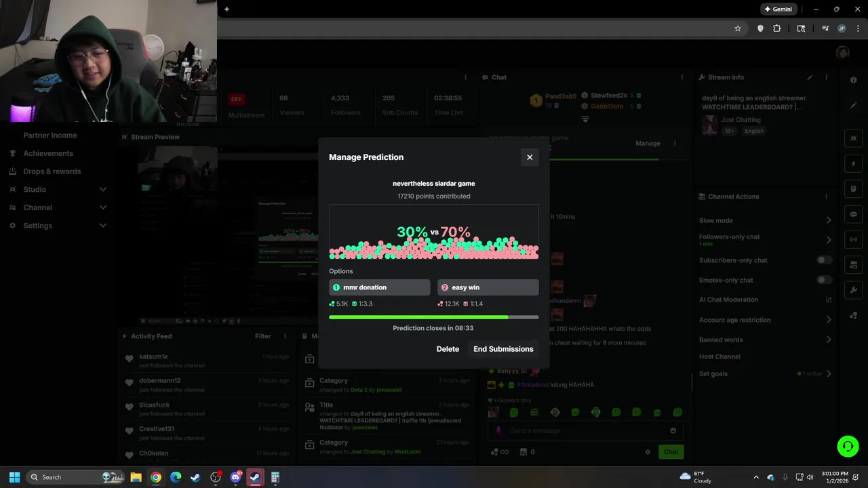Click katsum1e in the Activity Feed
Screen dimensions: 868x488
pos(153,357)
